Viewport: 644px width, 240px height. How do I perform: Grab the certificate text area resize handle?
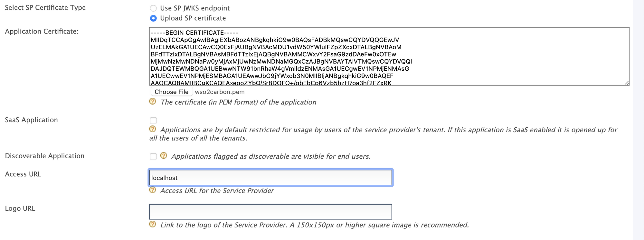click(x=627, y=83)
